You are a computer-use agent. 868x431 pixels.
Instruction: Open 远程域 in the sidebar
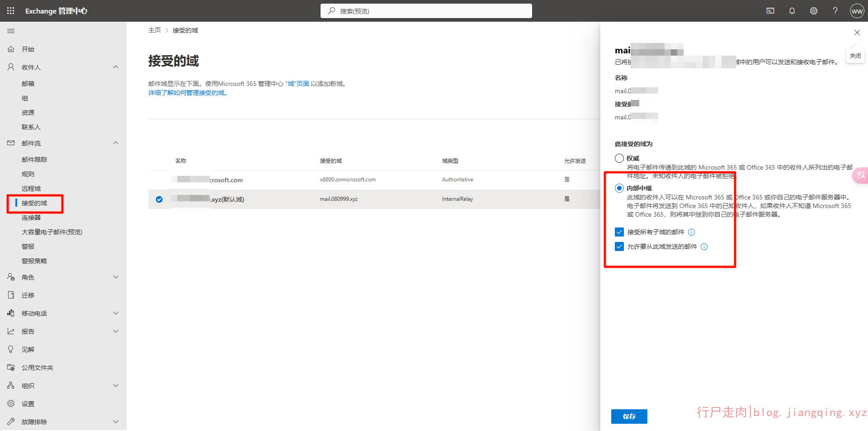pyautogui.click(x=31, y=189)
